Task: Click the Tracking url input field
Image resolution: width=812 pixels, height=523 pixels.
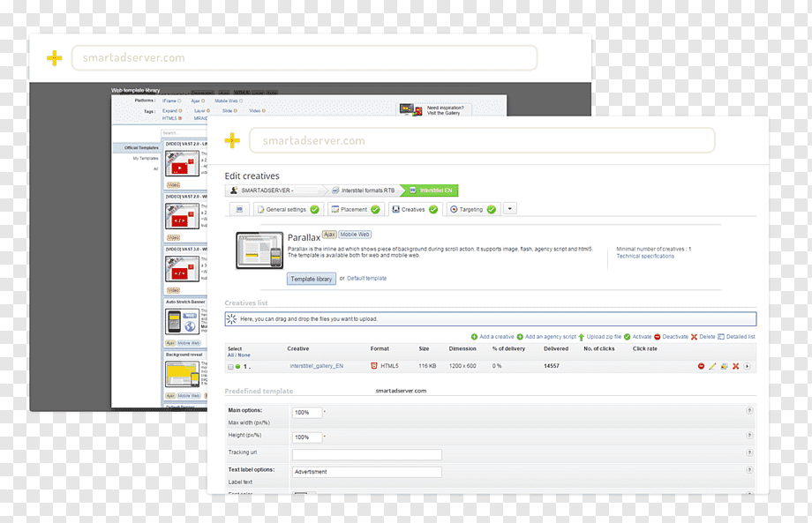Action: [366, 455]
